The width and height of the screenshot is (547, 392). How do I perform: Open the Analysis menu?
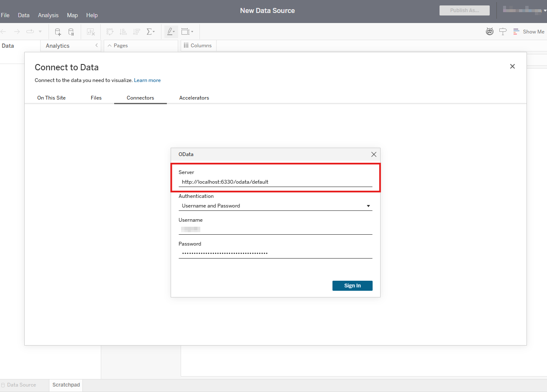click(48, 15)
